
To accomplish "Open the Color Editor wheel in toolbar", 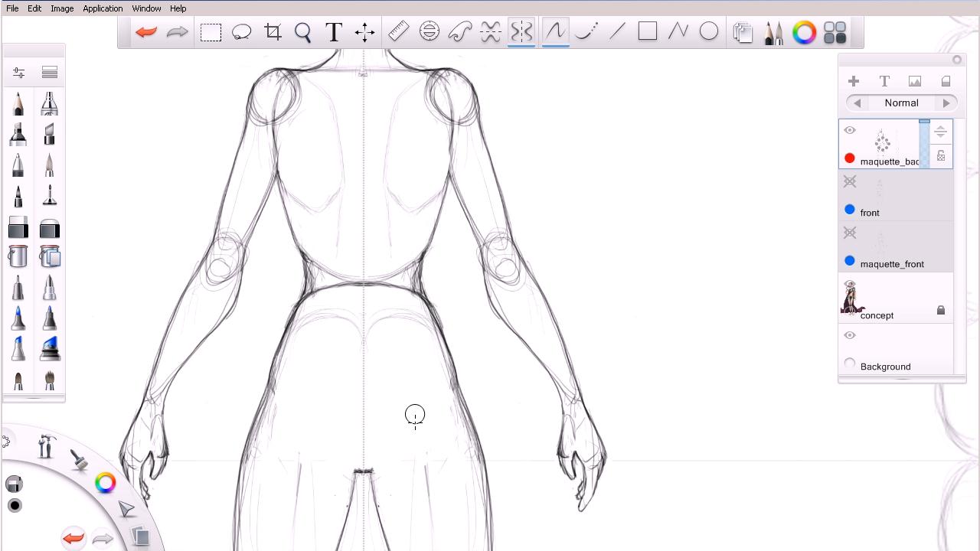I will click(x=804, y=32).
